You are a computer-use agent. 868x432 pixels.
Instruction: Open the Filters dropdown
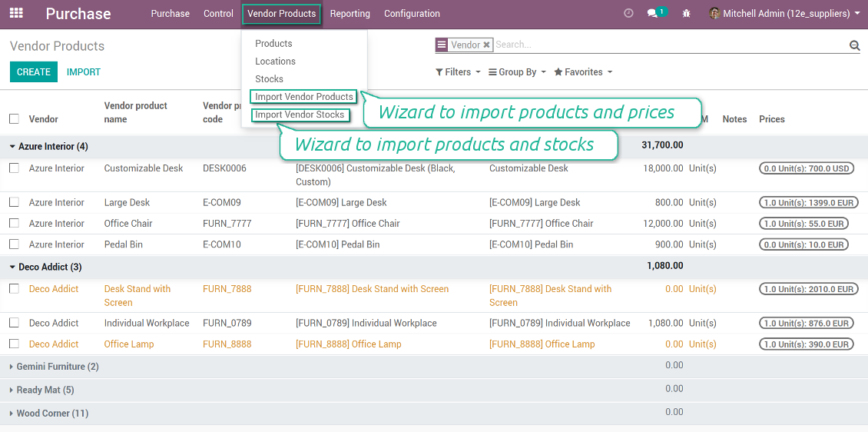click(457, 72)
